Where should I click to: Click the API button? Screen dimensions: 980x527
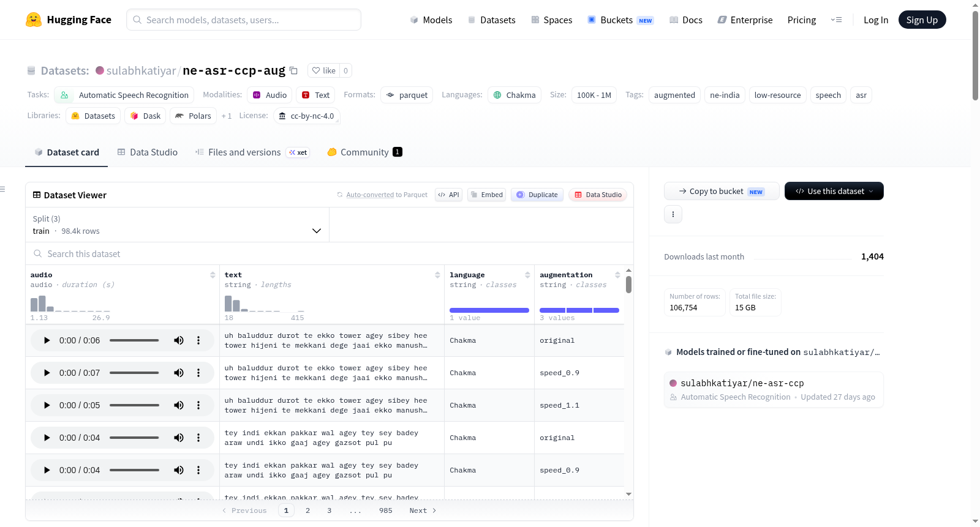(448, 195)
